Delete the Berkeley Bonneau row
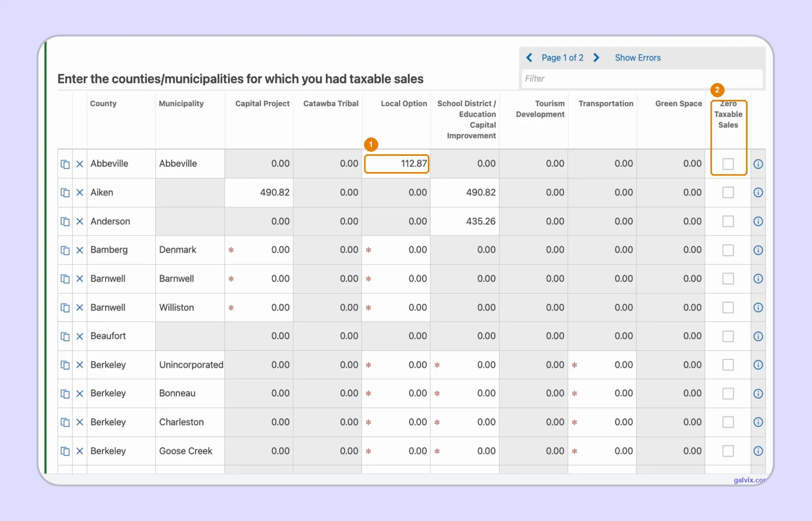Screen dimensions: 812x521 coord(80,394)
